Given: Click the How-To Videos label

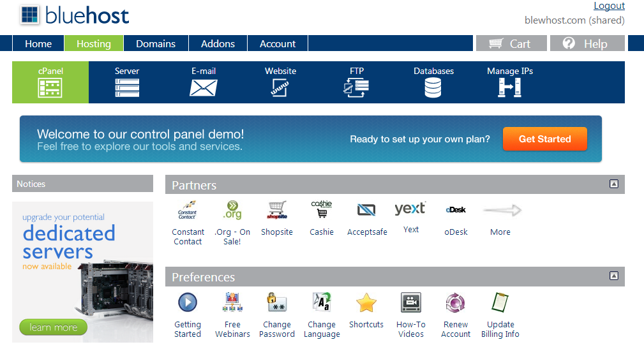Looking at the screenshot, I should (410, 329).
